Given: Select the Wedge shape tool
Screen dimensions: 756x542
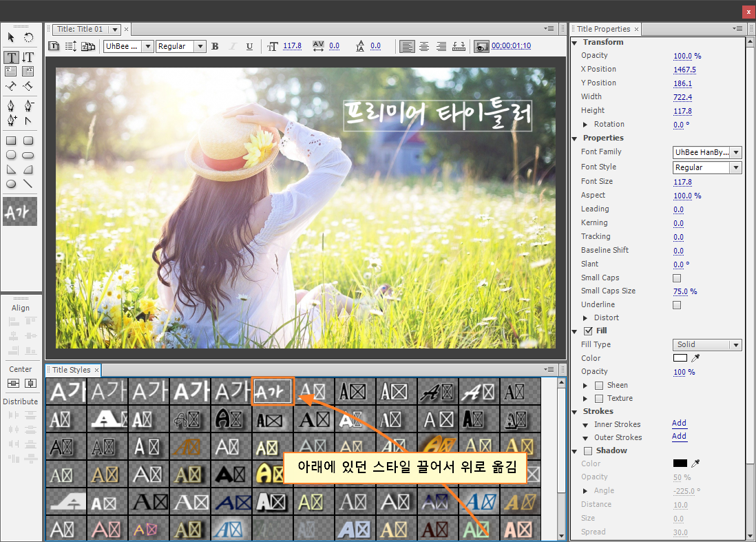Looking at the screenshot, I should (11, 169).
